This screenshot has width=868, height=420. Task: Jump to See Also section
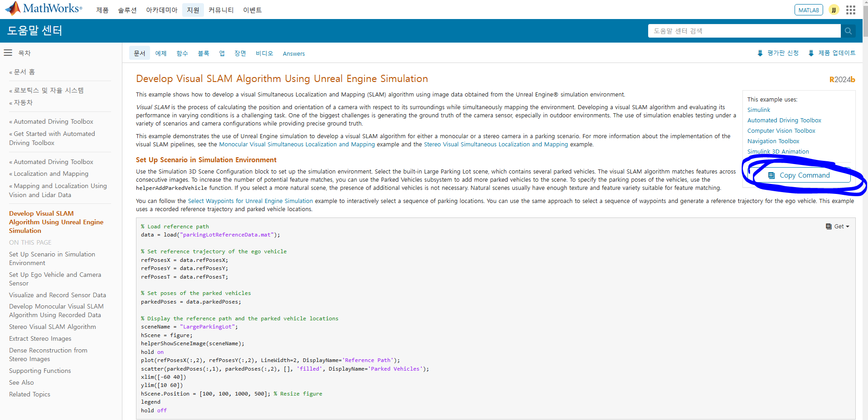[21, 383]
